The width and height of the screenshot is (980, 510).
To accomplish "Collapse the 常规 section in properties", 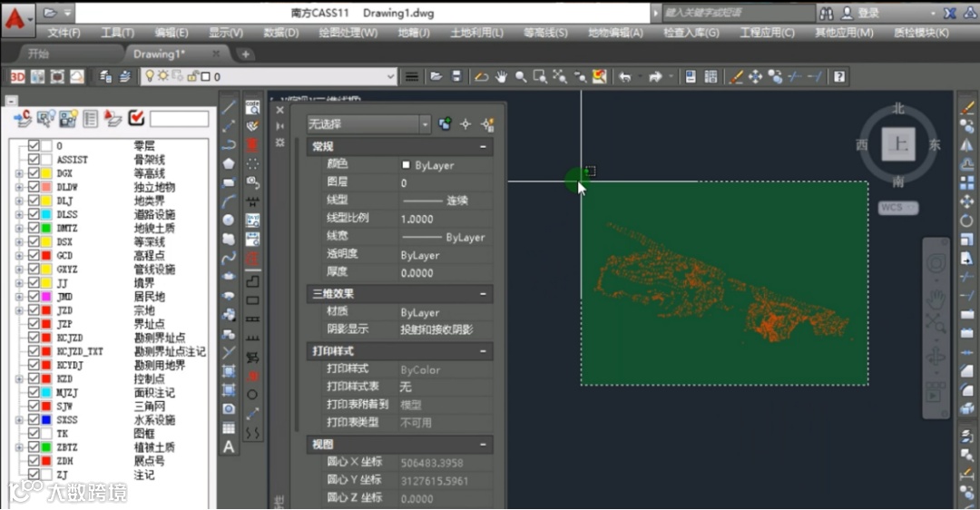I will point(483,146).
